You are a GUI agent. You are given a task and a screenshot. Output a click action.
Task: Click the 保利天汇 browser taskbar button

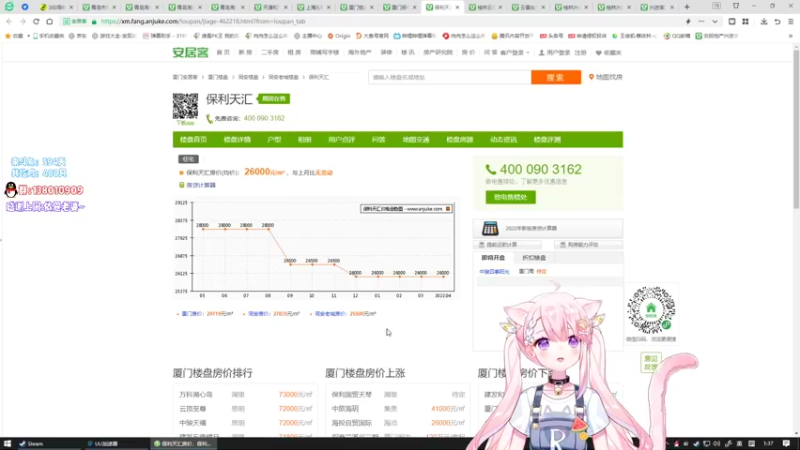coord(183,443)
